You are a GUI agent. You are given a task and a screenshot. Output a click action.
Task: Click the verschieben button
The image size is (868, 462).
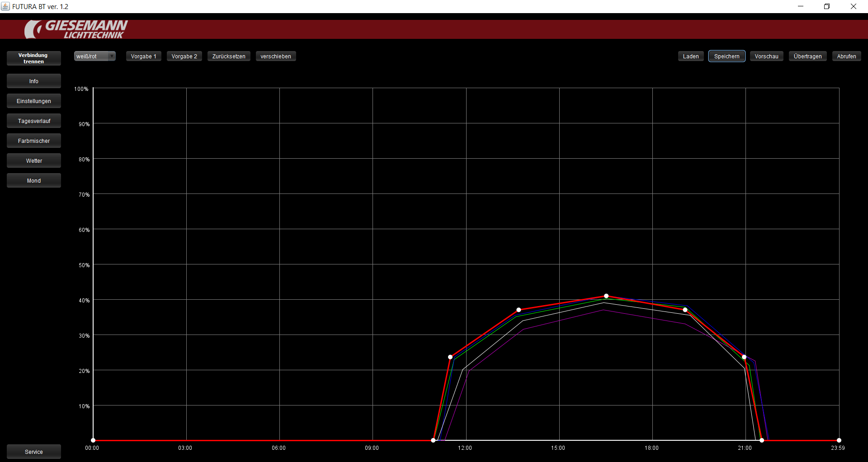(x=275, y=56)
